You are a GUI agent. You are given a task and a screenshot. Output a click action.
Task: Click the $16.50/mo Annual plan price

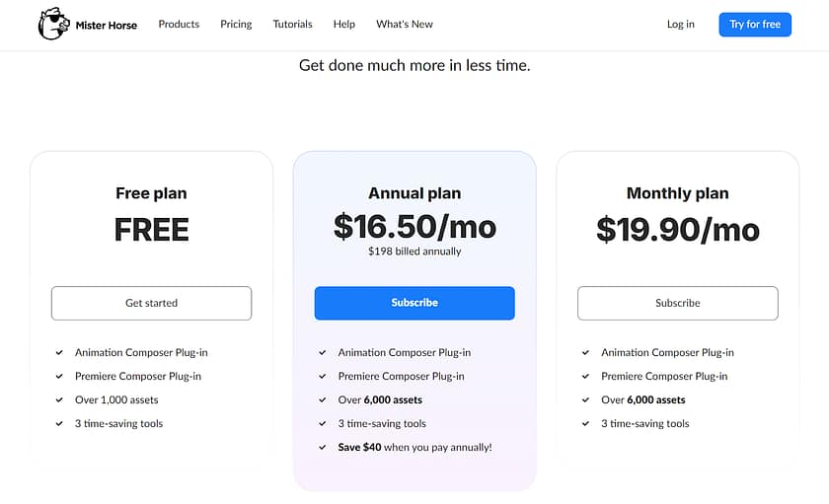[x=414, y=227]
